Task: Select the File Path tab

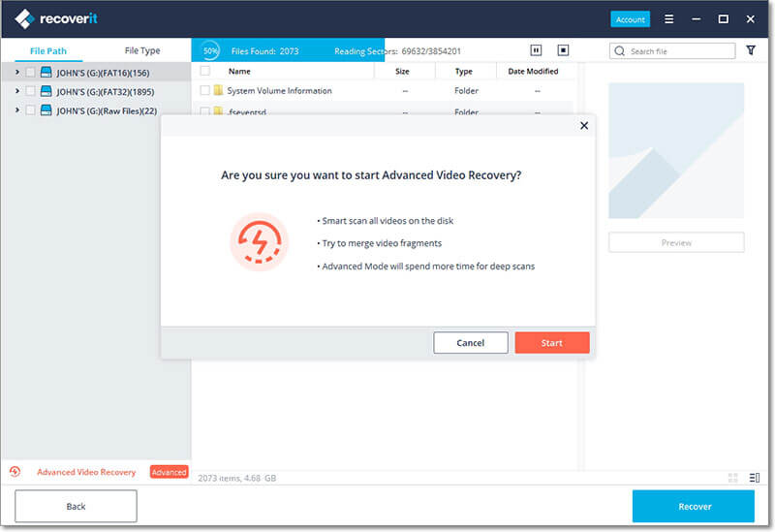Action: coord(48,50)
